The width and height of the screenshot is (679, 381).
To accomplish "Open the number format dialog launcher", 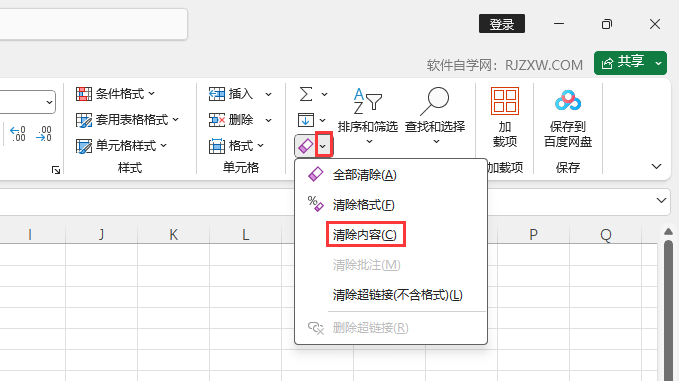I will tap(56, 170).
